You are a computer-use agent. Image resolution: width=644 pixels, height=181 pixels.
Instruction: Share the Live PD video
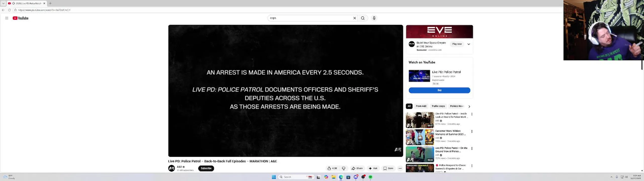pos(357,168)
